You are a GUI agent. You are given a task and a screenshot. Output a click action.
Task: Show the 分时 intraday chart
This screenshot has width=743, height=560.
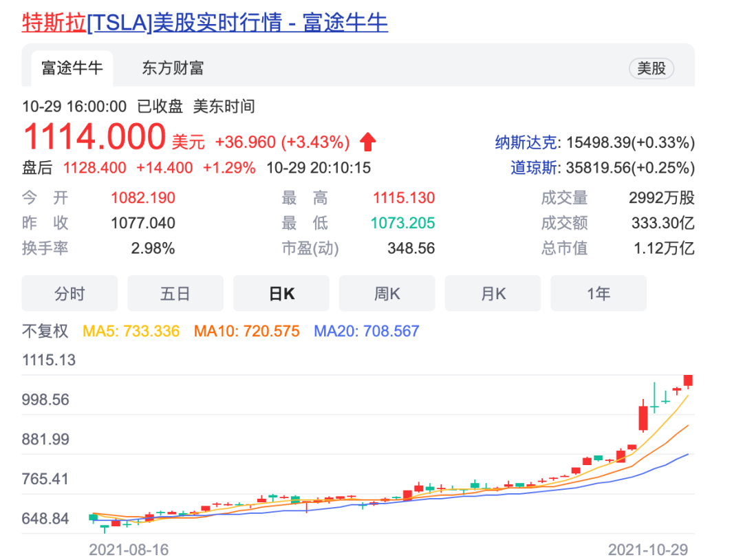[x=69, y=294]
